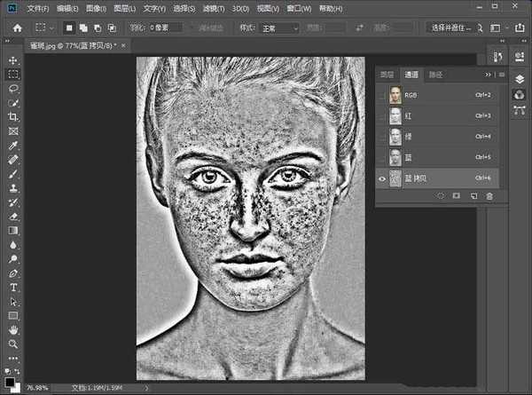Select the Hand tool

pyautogui.click(x=13, y=329)
